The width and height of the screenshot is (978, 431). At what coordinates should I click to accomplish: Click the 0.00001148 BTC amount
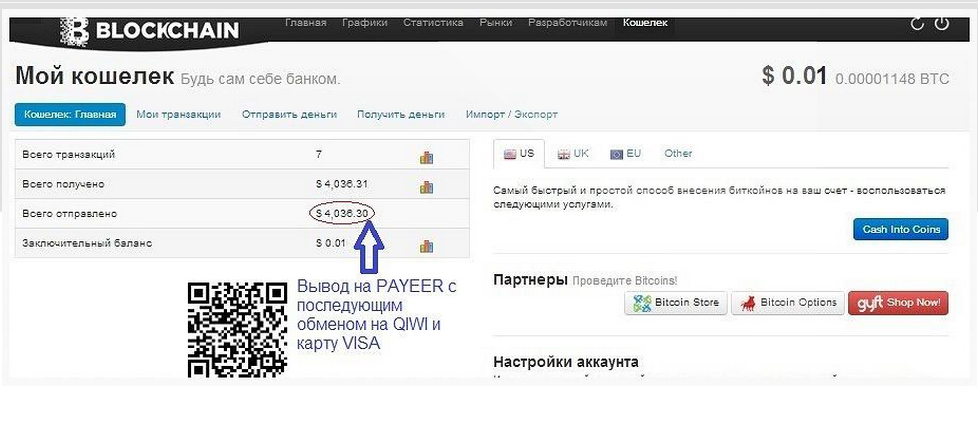(892, 79)
